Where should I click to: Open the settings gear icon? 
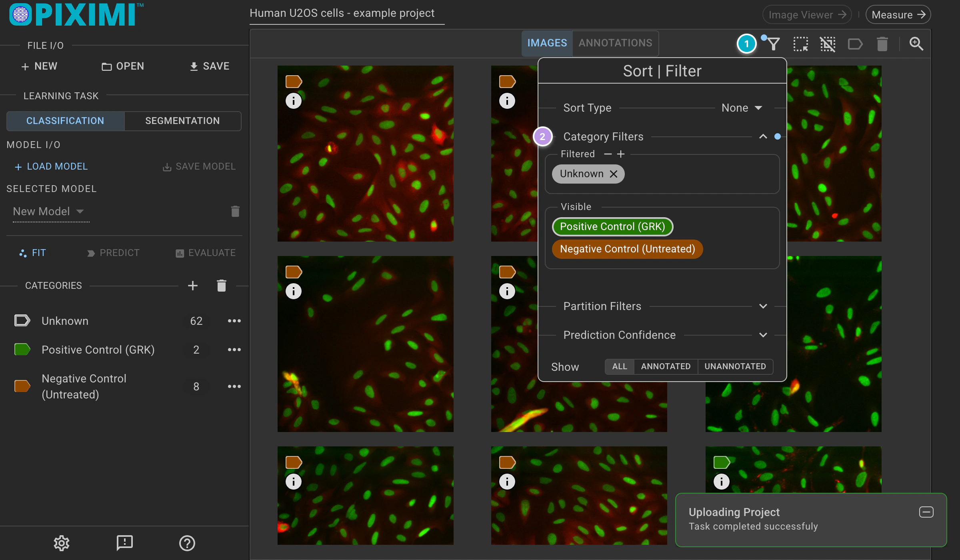tap(62, 543)
